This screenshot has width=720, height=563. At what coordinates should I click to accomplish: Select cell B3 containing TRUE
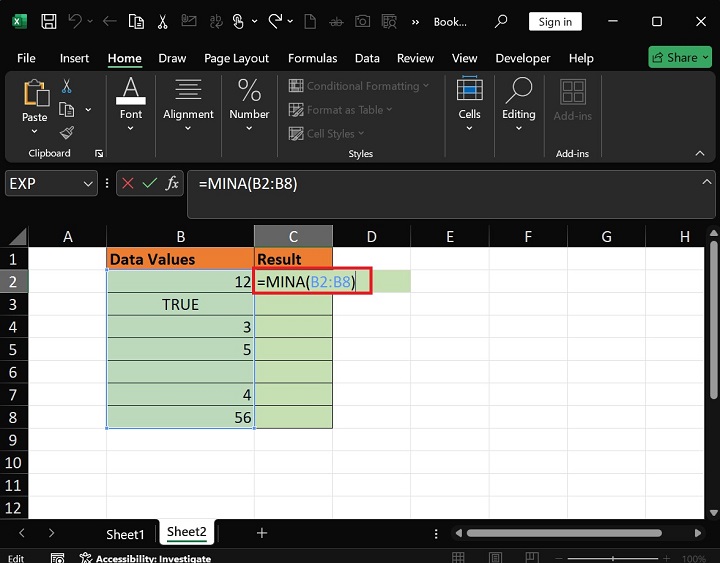click(x=180, y=304)
